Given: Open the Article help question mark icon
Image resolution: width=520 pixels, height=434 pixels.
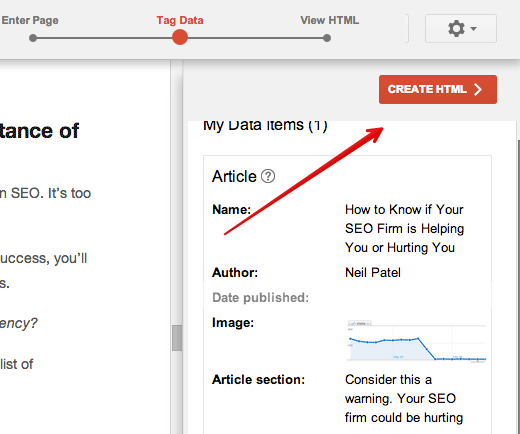Looking at the screenshot, I should tap(268, 176).
